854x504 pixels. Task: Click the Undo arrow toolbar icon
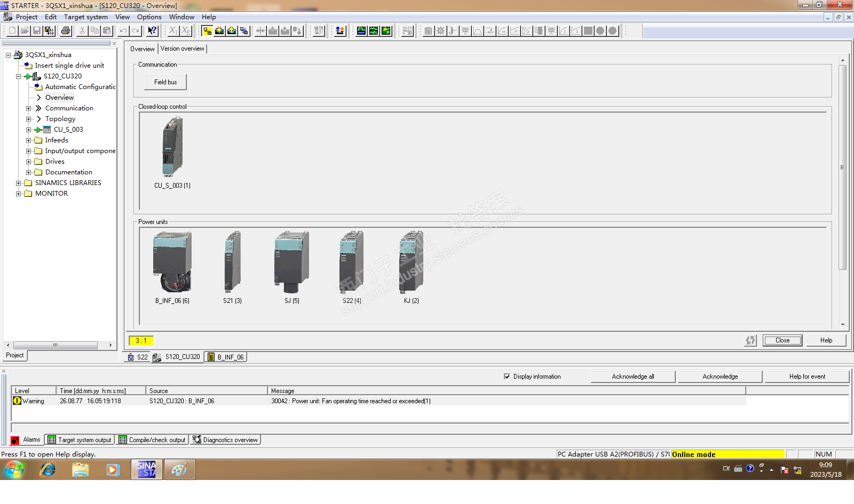[123, 31]
